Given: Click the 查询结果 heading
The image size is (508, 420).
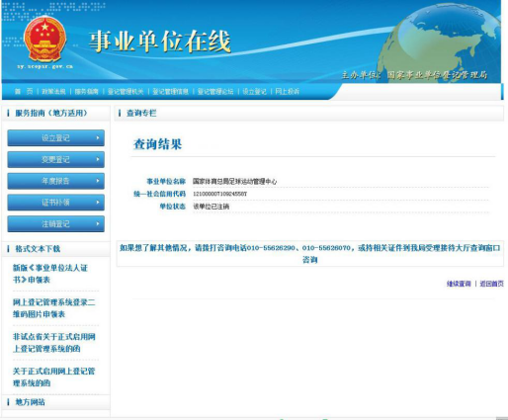Looking at the screenshot, I should 157,144.
